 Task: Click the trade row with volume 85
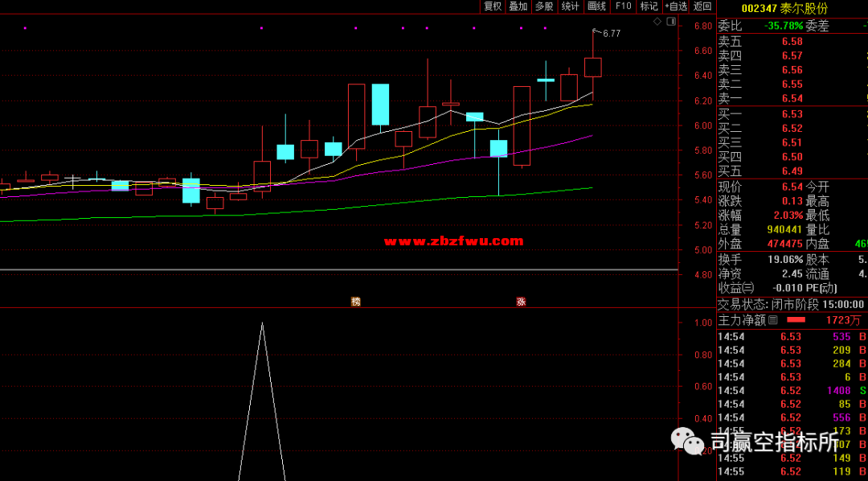tap(792, 405)
